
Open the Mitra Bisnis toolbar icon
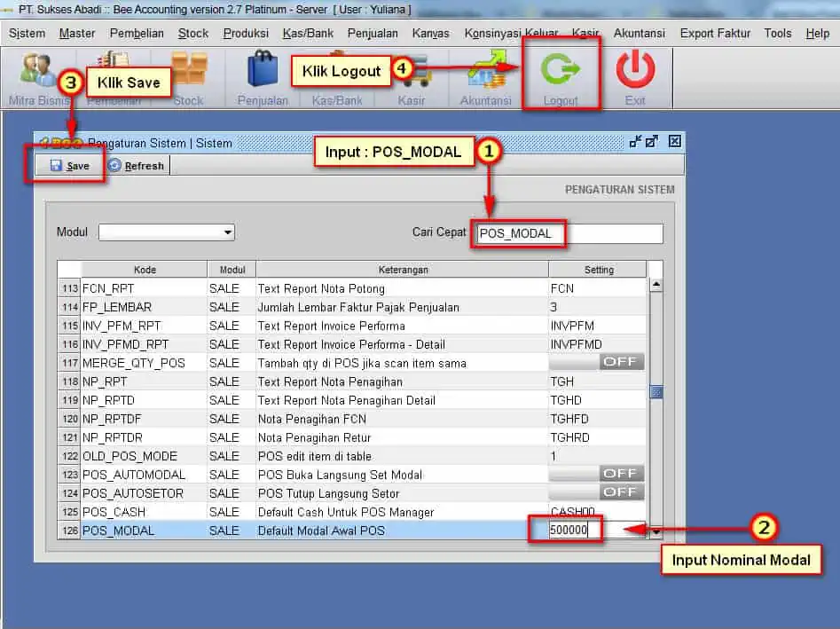click(36, 70)
